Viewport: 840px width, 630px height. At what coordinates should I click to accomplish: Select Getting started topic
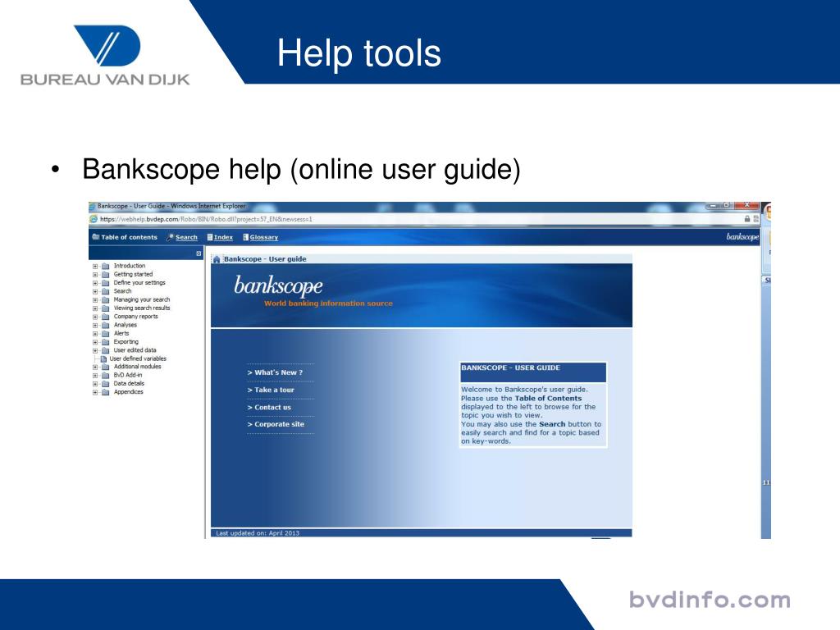(x=133, y=274)
